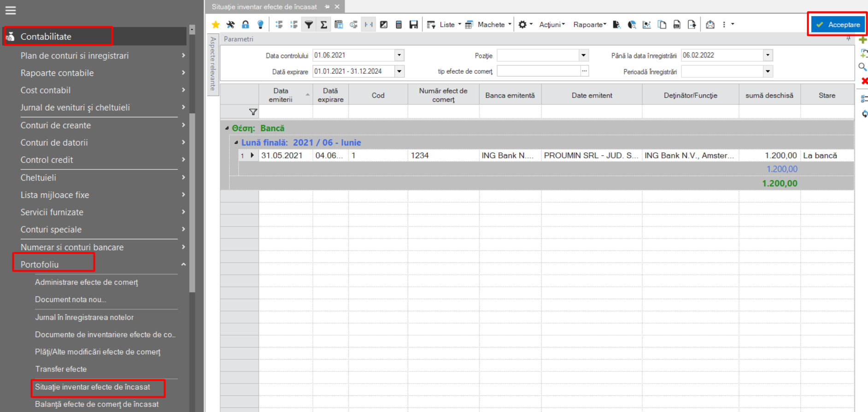The width and height of the screenshot is (868, 412).
Task: Click the yellow star favorites icon
Action: [x=215, y=25]
